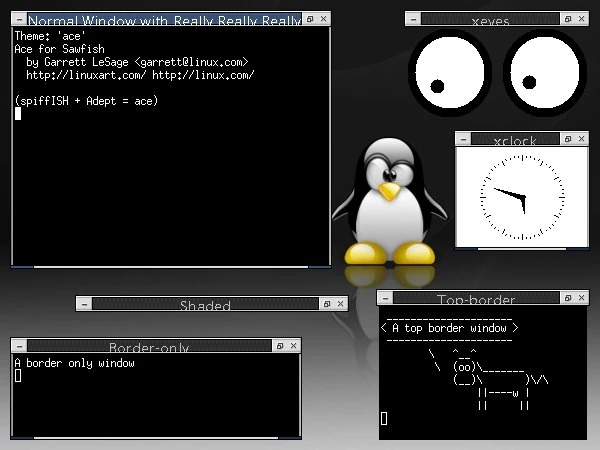Close the xeyes window

pos(582,19)
